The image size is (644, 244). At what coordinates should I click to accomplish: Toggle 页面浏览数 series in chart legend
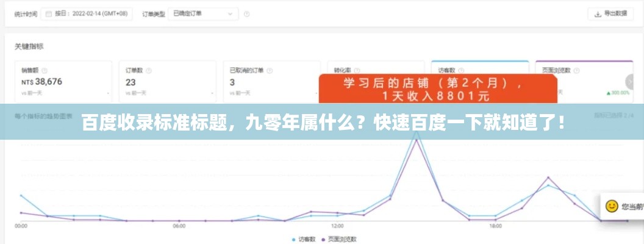coord(339,239)
